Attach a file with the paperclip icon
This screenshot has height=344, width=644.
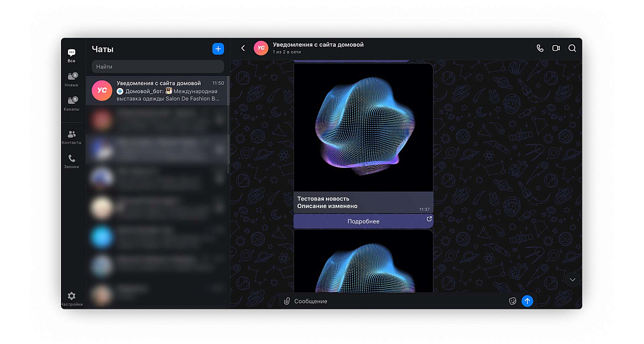(287, 301)
